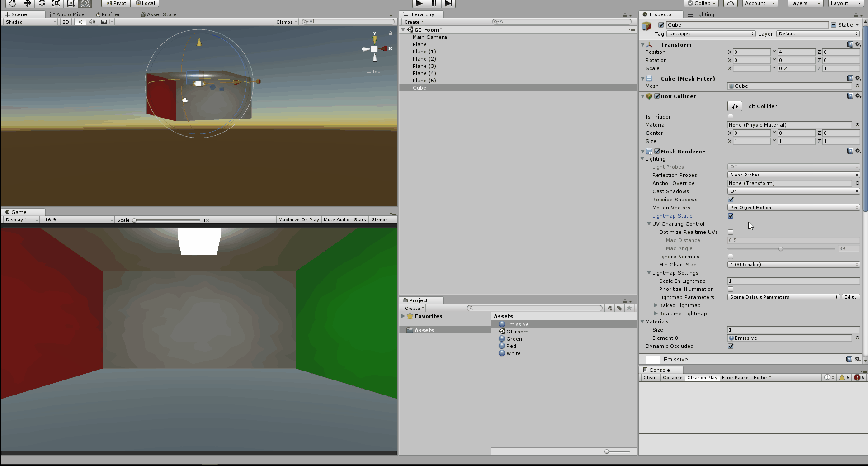The width and height of the screenshot is (868, 466).
Task: Click the save search star icon
Action: [629, 308]
